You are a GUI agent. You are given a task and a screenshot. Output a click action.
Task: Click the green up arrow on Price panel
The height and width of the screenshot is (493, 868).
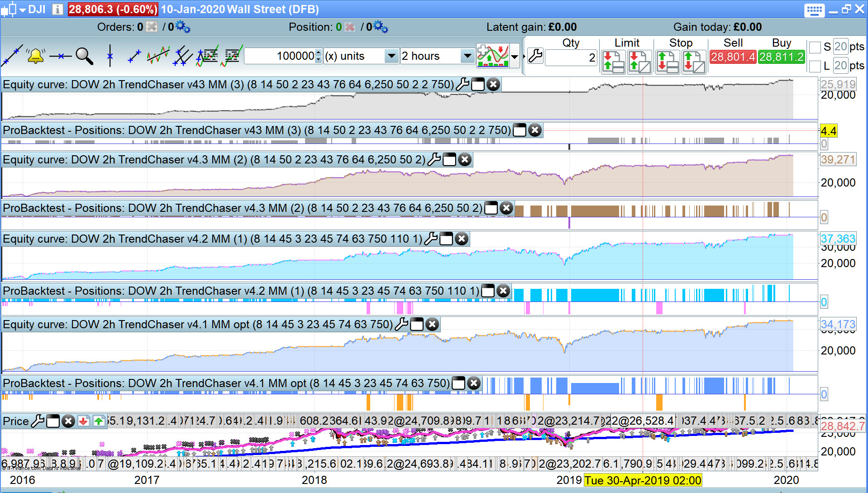pos(99,421)
